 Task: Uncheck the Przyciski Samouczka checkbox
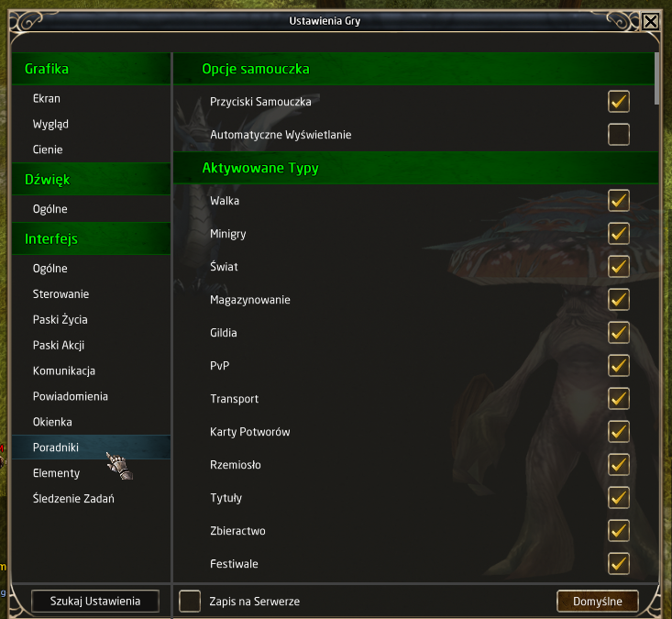click(619, 102)
